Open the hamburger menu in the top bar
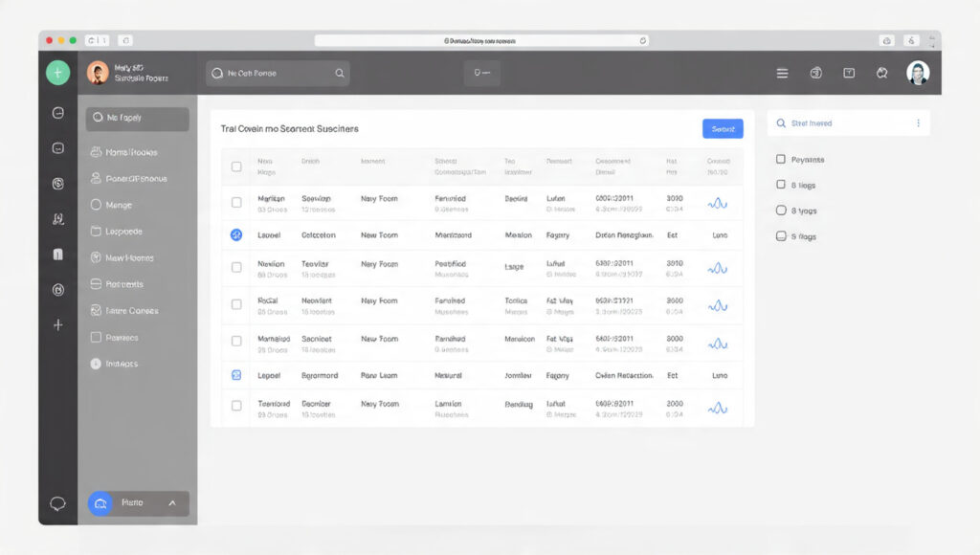Screen dimensions: 980x555 782,73
